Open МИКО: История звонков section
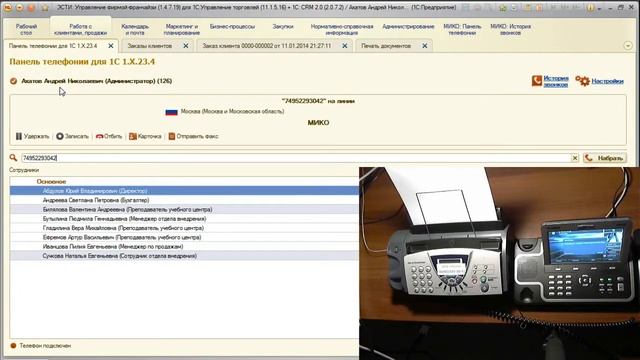This screenshot has width=640, height=360. 510,29
